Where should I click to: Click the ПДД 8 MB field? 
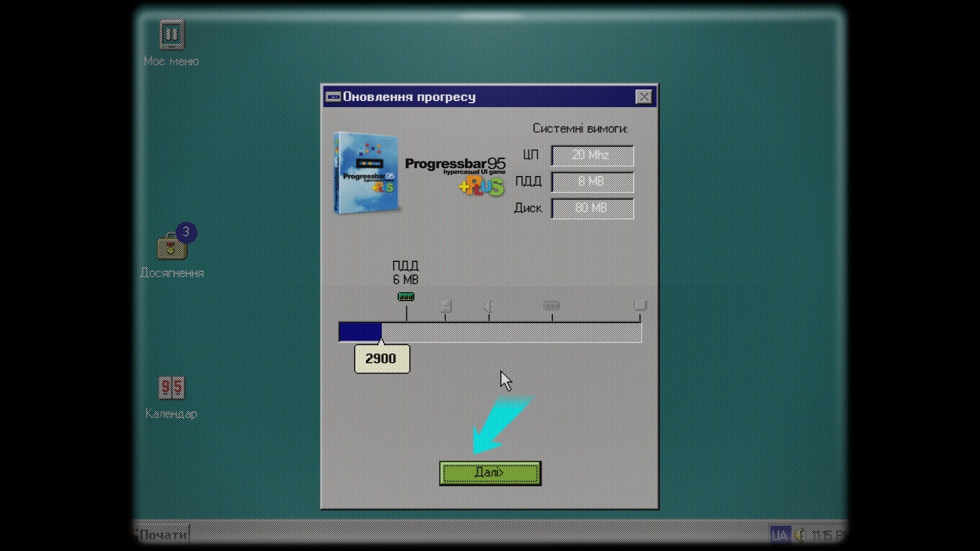[x=592, y=182]
